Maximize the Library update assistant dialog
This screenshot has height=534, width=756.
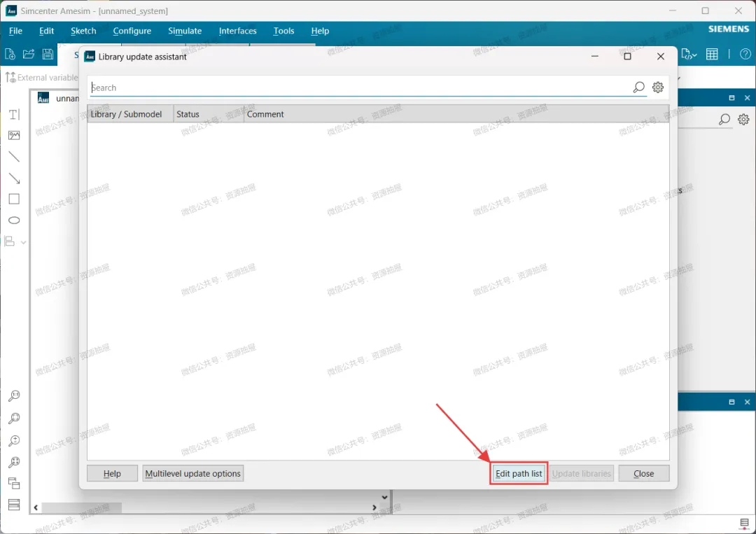click(x=627, y=57)
